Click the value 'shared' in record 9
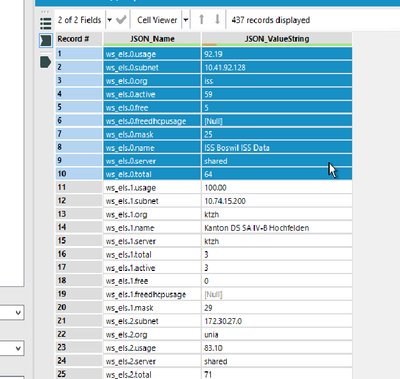The height and width of the screenshot is (379, 400). (x=277, y=161)
